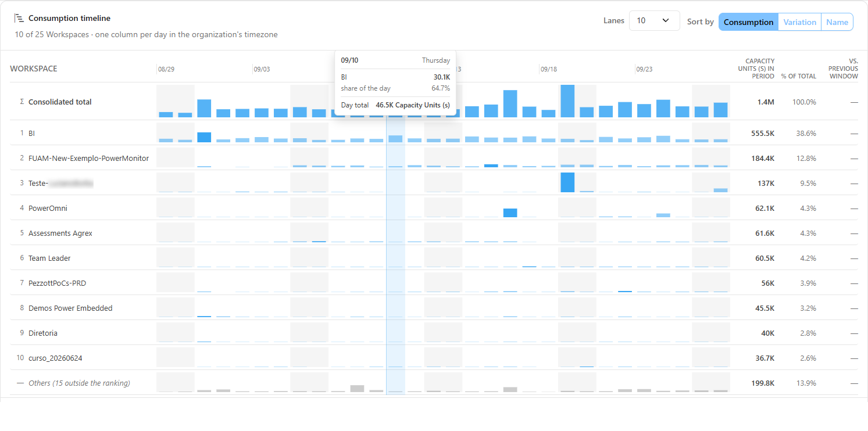
Task: Click the 555.5K value in BI row
Action: pyautogui.click(x=763, y=133)
